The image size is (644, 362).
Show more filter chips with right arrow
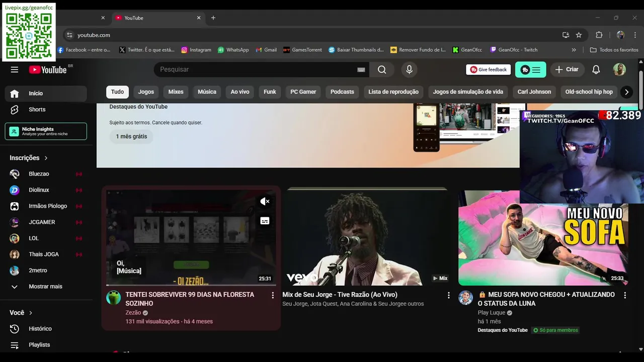[626, 92]
